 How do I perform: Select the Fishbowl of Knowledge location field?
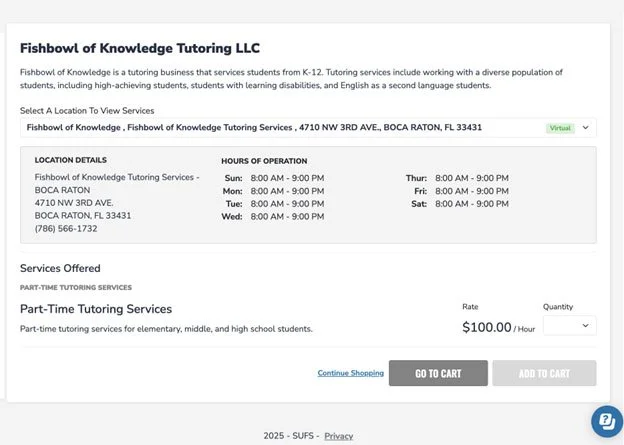(x=308, y=128)
